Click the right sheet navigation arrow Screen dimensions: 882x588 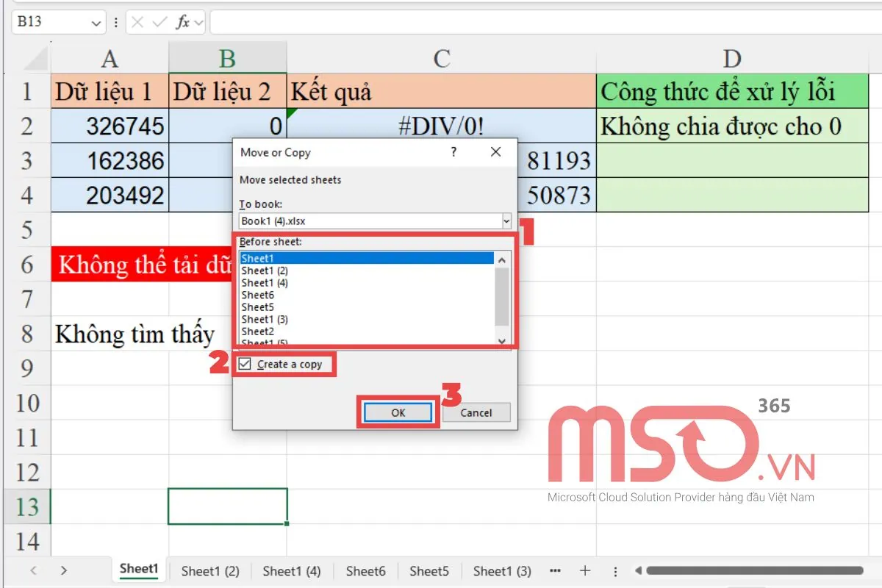coord(64,570)
